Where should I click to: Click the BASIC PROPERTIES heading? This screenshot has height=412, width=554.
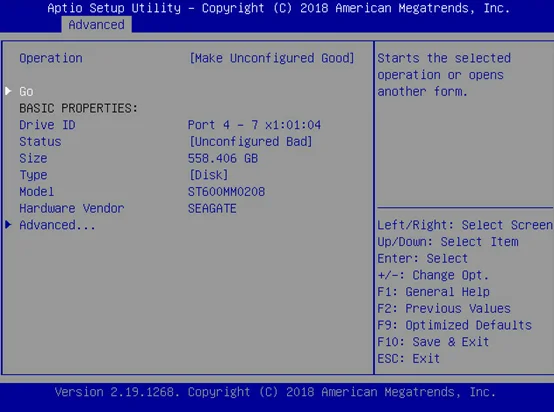[78, 108]
